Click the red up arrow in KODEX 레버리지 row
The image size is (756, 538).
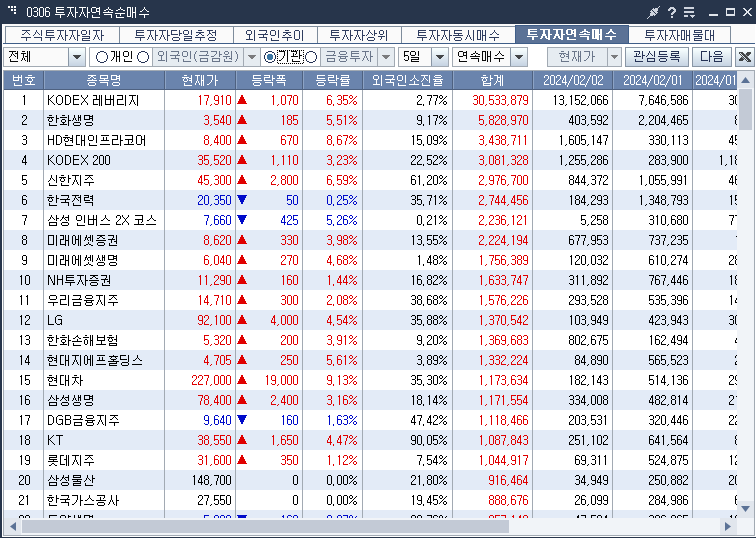[x=242, y=100]
